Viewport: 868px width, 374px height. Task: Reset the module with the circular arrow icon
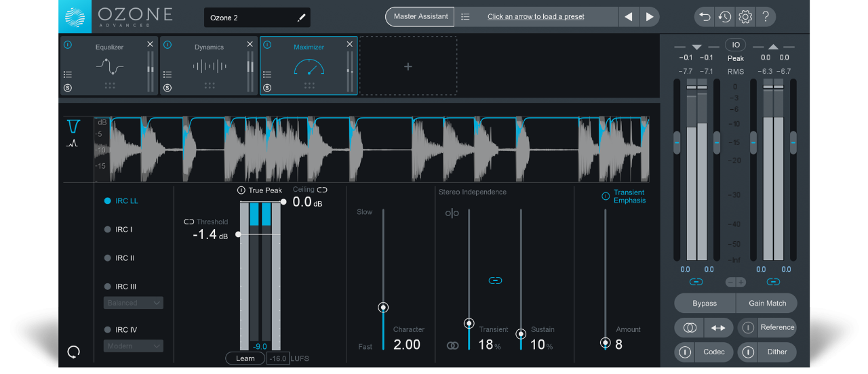pos(74,352)
